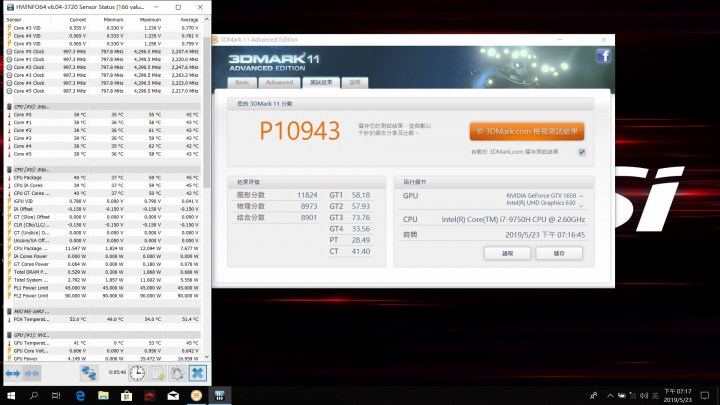Screen dimensions: 720x405
Task: Select the PL1 Power Limit row
Action: pyautogui.click(x=104, y=287)
